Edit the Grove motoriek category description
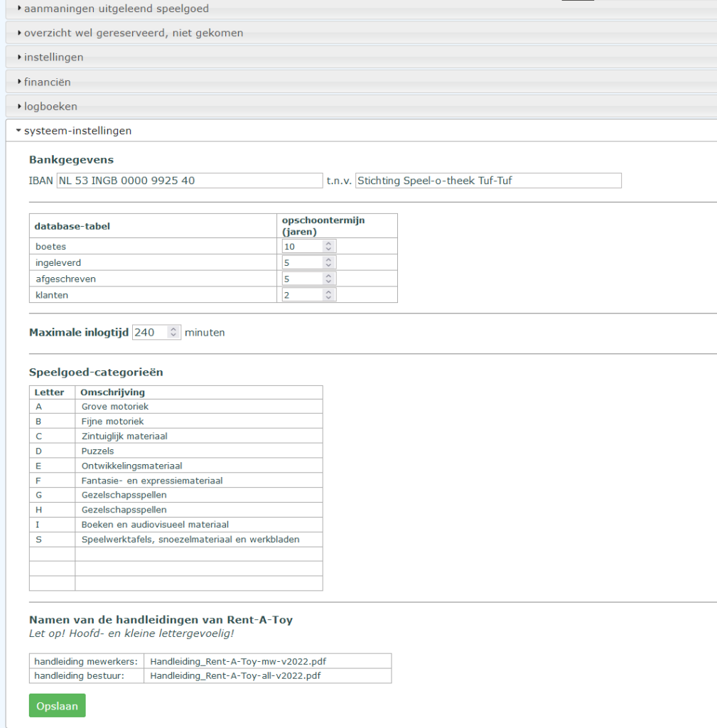The height and width of the screenshot is (728, 717). pyautogui.click(x=199, y=407)
